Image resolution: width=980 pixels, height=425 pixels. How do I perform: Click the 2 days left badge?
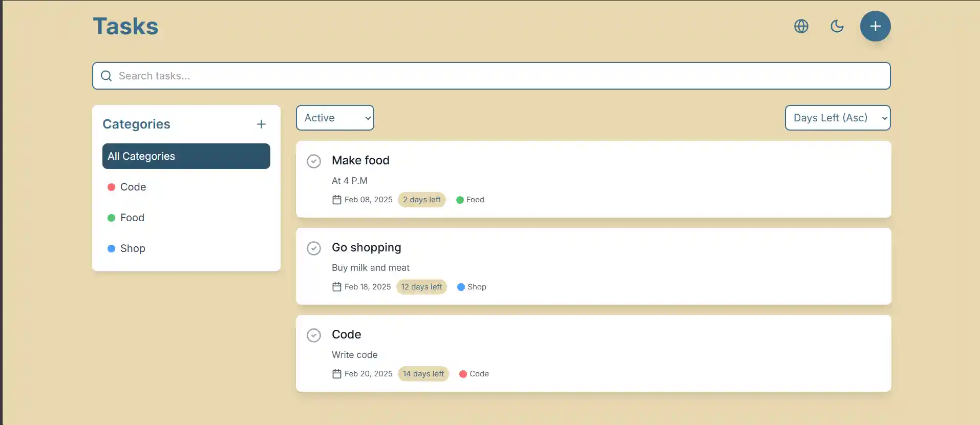[422, 200]
